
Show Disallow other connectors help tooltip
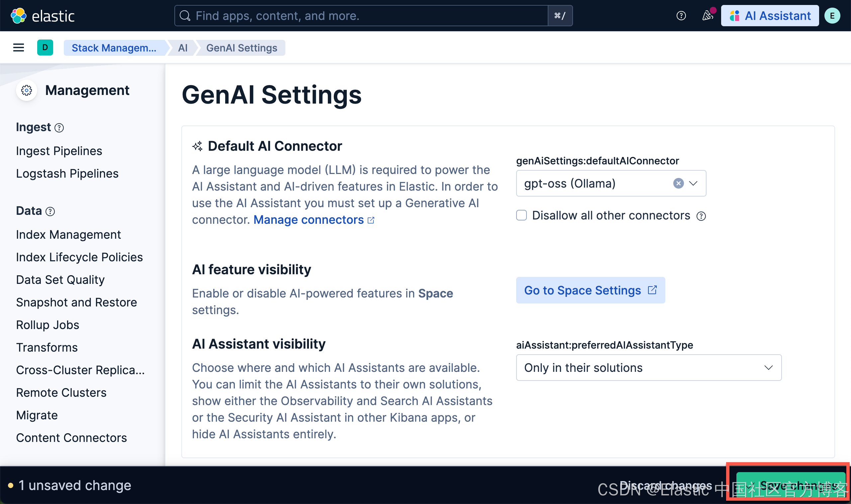pos(701,216)
